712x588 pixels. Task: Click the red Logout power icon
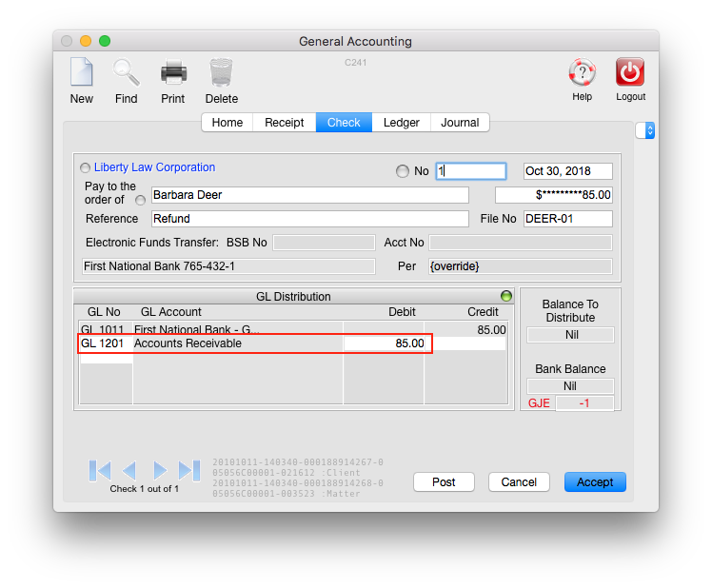point(630,71)
